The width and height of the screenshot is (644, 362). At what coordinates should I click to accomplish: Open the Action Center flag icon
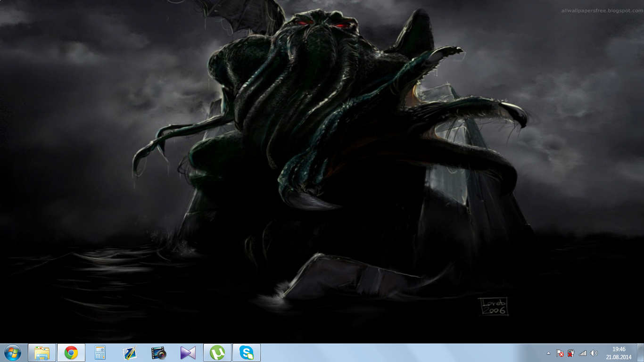click(x=560, y=353)
